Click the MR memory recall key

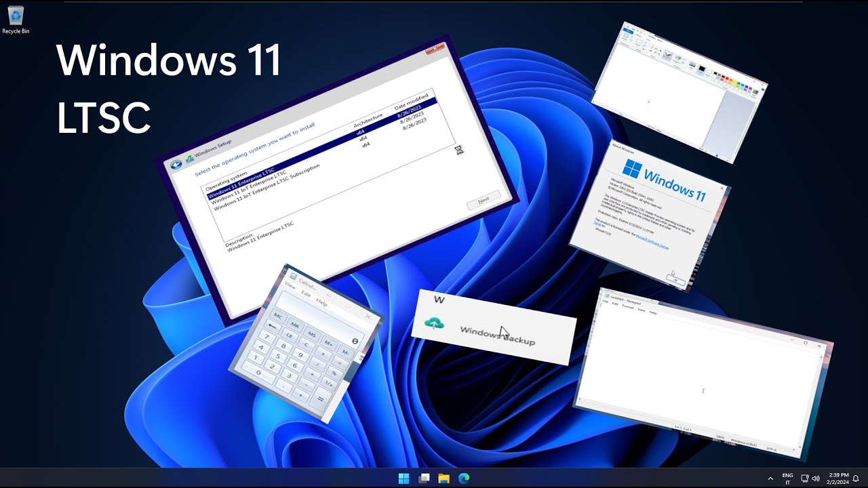[x=295, y=325]
